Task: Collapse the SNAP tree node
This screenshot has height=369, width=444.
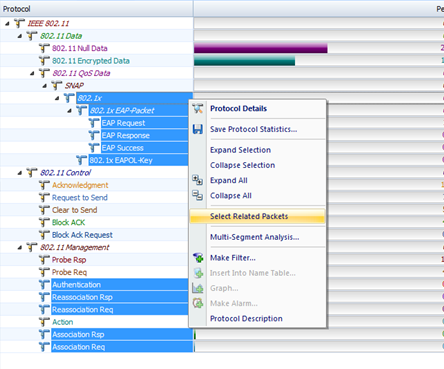Action: click(x=45, y=86)
